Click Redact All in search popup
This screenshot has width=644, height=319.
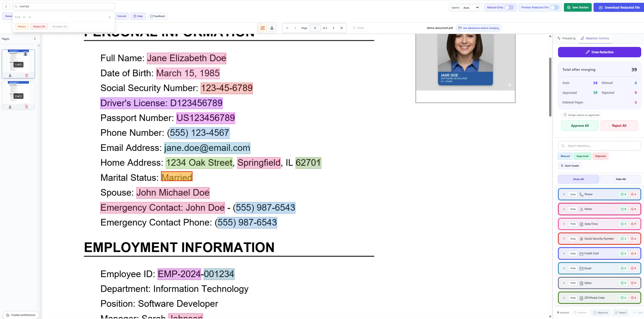[x=39, y=27]
